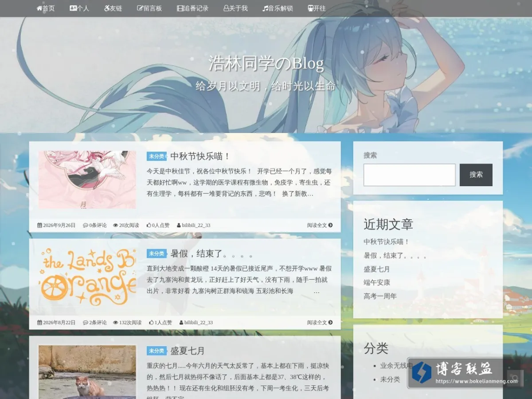
Task: Click the edit icon beside 留言板
Action: pos(140,8)
